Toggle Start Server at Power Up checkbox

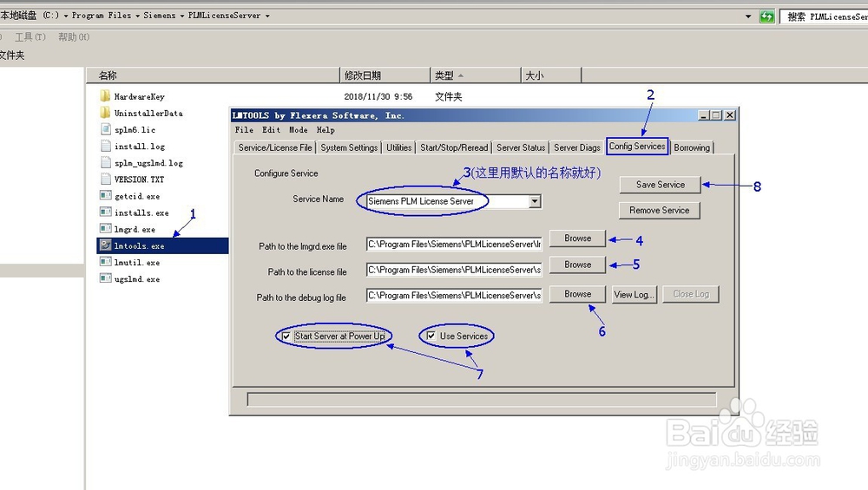coord(286,336)
